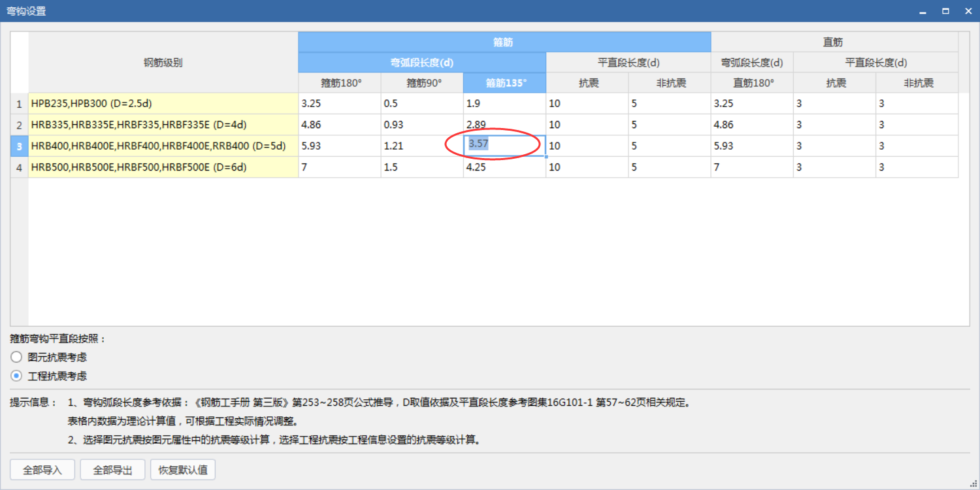980x490 pixels.
Task: Click the 直筋180° value 5.93 in row 3
Action: [752, 146]
